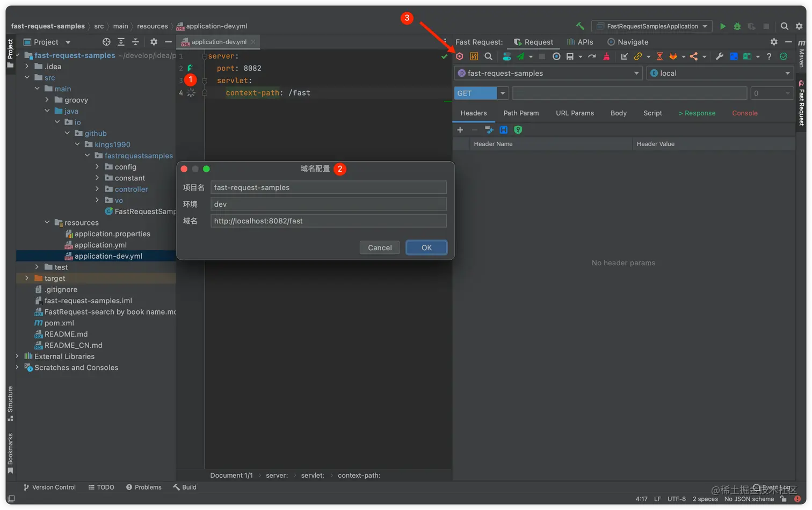812x510 pixels.
Task: Click the environment field containing dev
Action: click(x=328, y=204)
